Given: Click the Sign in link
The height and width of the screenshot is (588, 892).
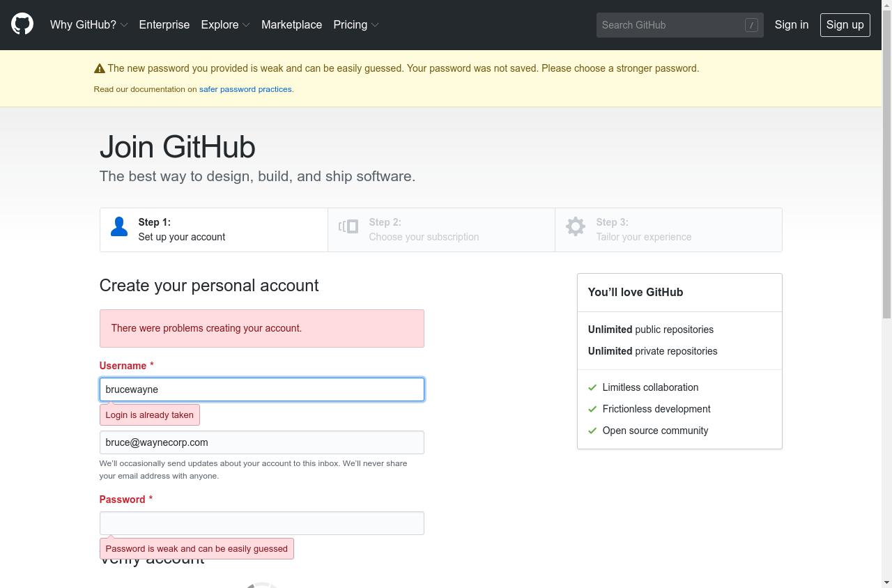Looking at the screenshot, I should coord(792,24).
